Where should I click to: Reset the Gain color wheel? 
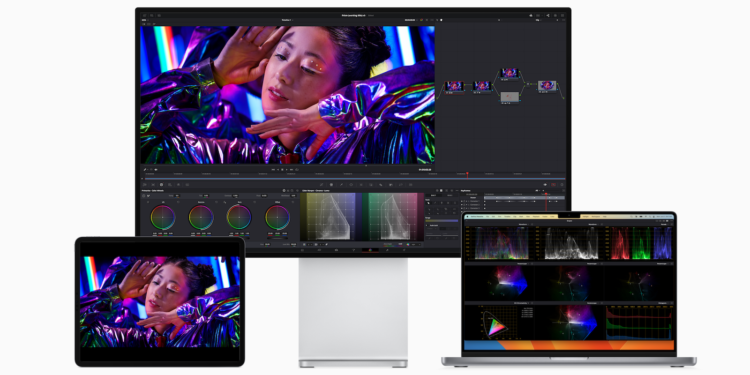coord(254,202)
